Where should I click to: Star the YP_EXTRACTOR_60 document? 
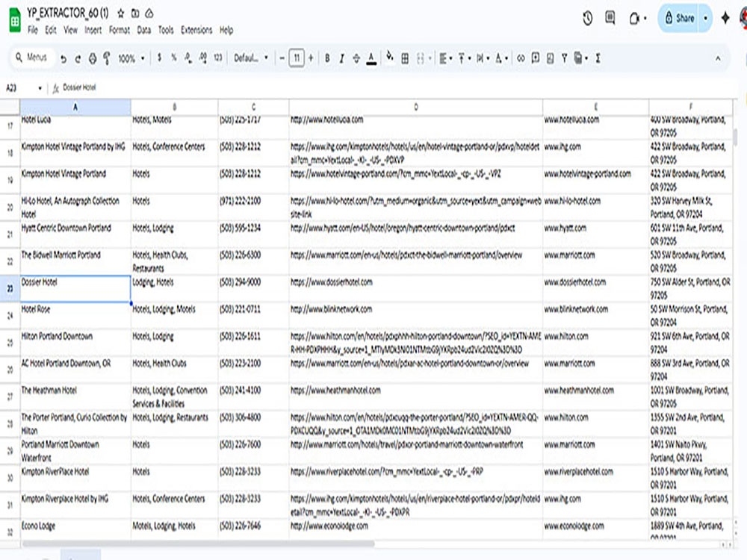pyautogui.click(x=121, y=13)
